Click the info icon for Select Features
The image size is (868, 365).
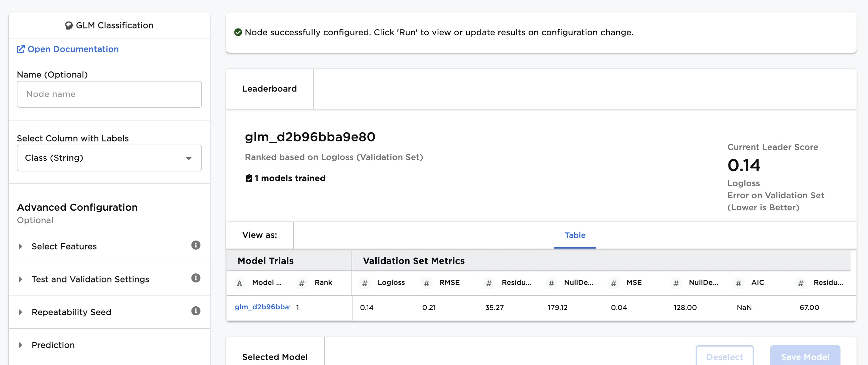coord(196,245)
